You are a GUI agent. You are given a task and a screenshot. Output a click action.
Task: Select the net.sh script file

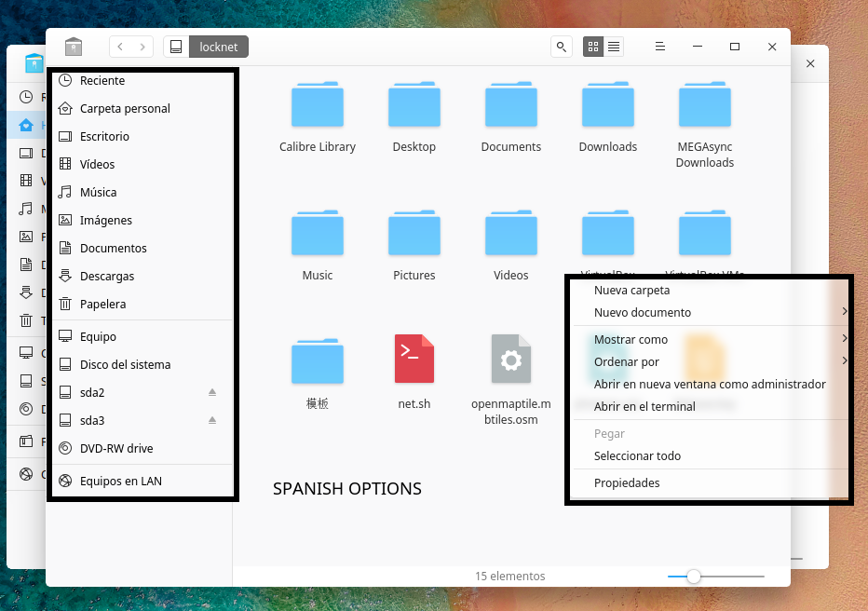click(x=414, y=373)
